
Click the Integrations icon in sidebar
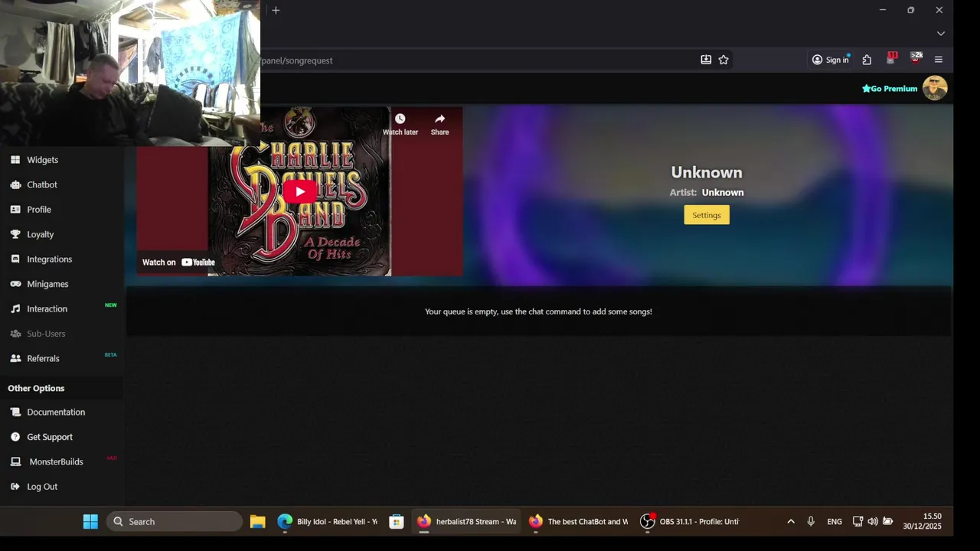(x=15, y=259)
